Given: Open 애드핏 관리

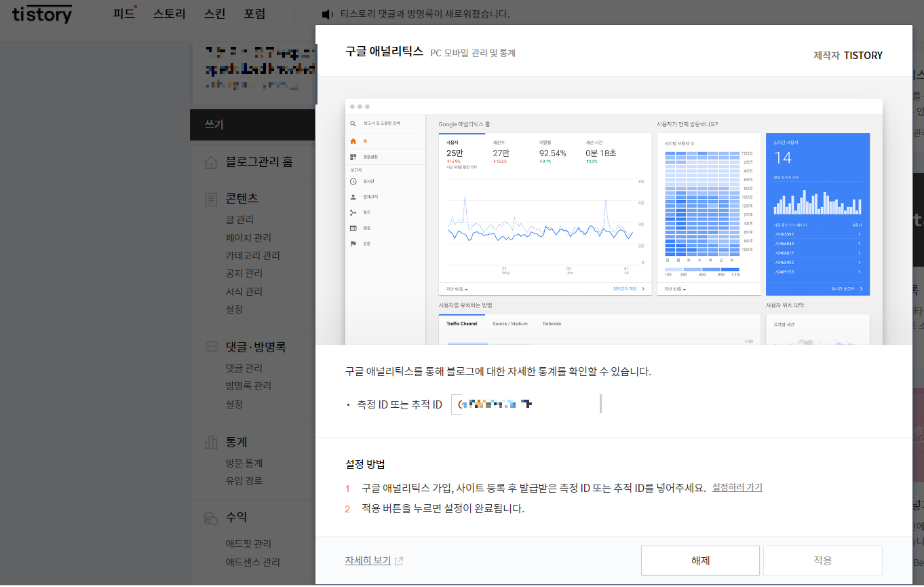Looking at the screenshot, I should 248,544.
